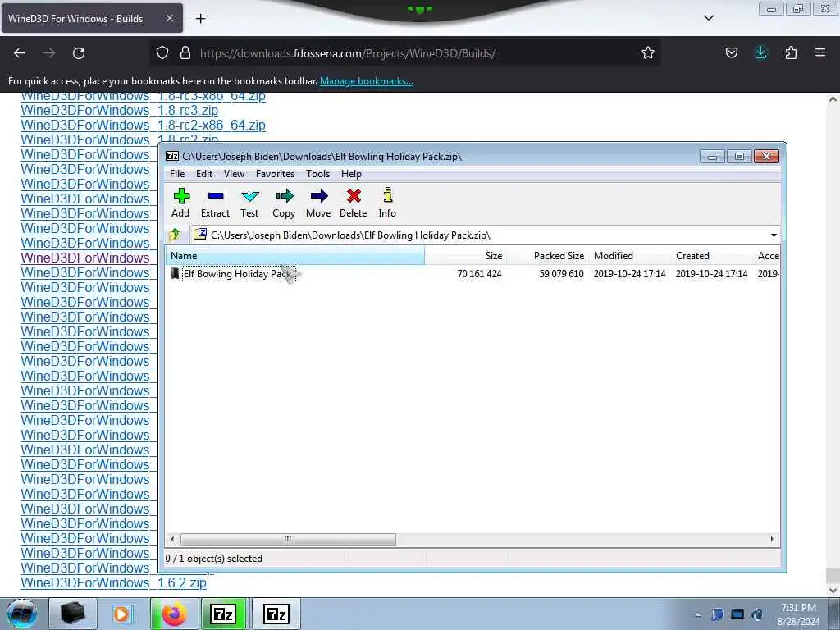Click the 7-Zip scroll left arrow
The image size is (840, 630).
tap(172, 539)
